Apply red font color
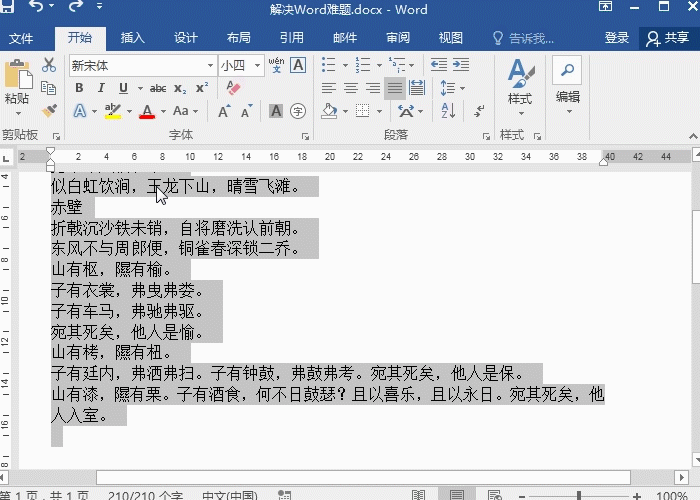 point(147,111)
